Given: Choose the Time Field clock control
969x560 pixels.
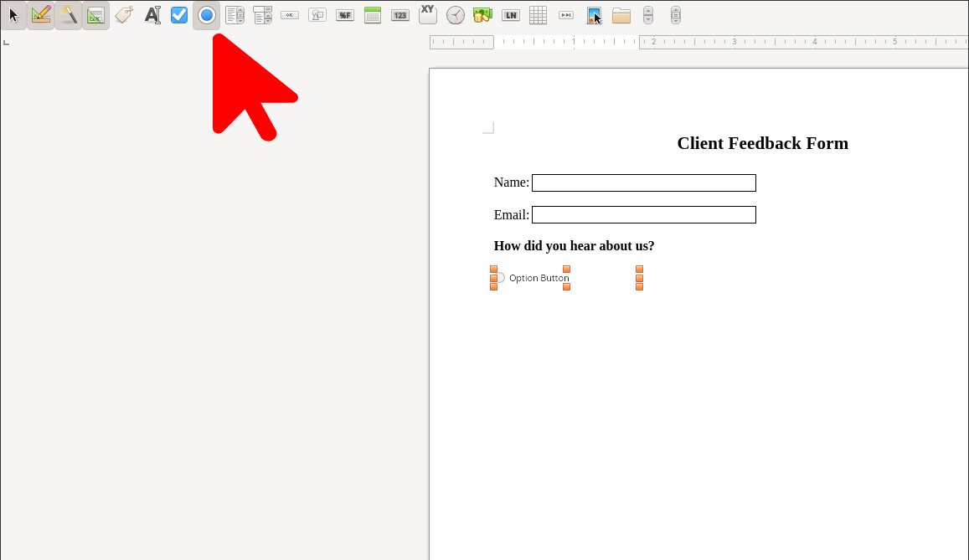Looking at the screenshot, I should coord(456,15).
